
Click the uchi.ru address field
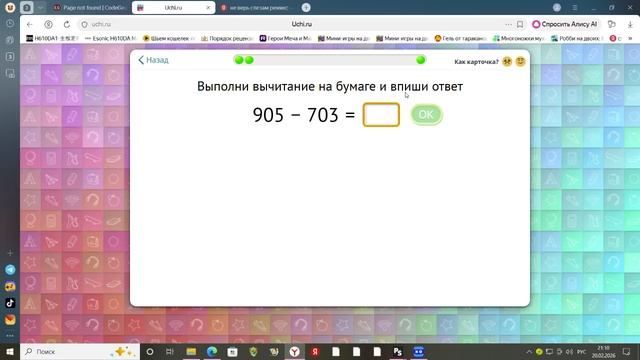[302, 24]
